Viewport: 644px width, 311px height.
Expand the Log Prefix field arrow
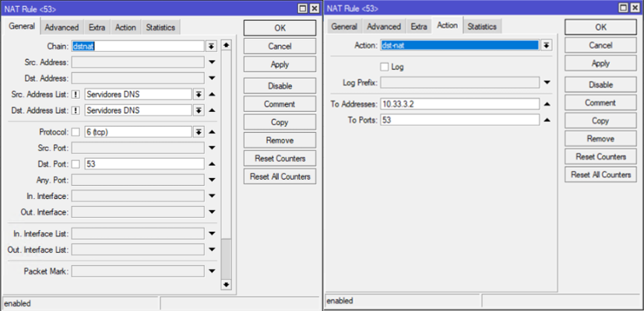pyautogui.click(x=547, y=82)
